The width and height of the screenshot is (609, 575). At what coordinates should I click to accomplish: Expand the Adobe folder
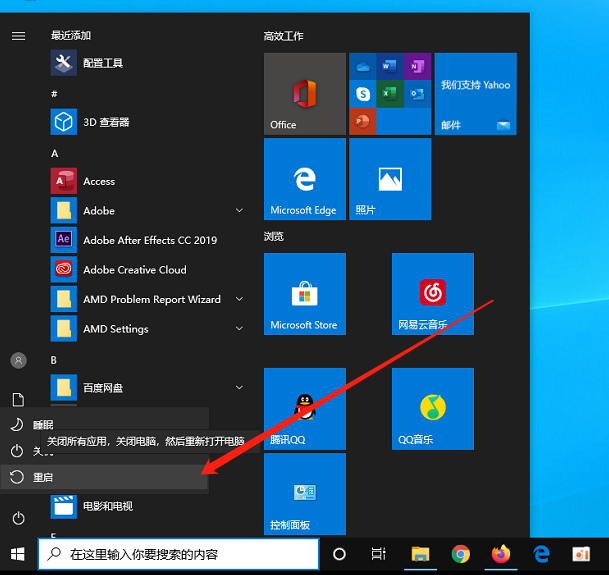(239, 211)
